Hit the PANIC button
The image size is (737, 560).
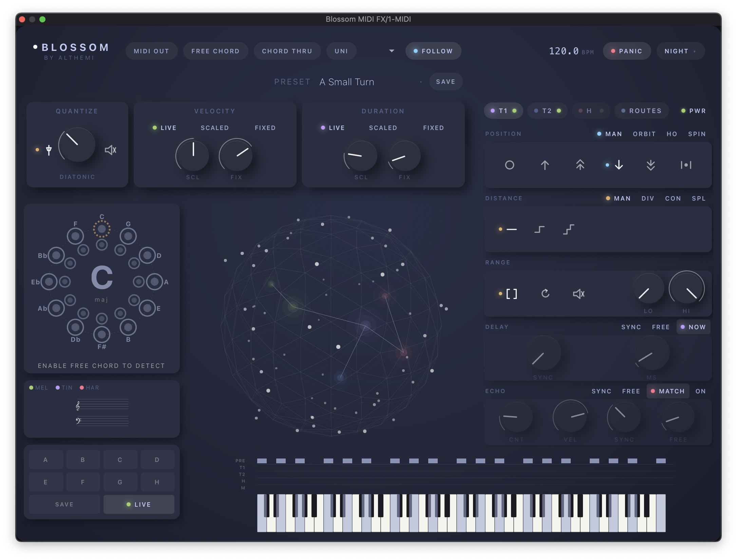(627, 51)
